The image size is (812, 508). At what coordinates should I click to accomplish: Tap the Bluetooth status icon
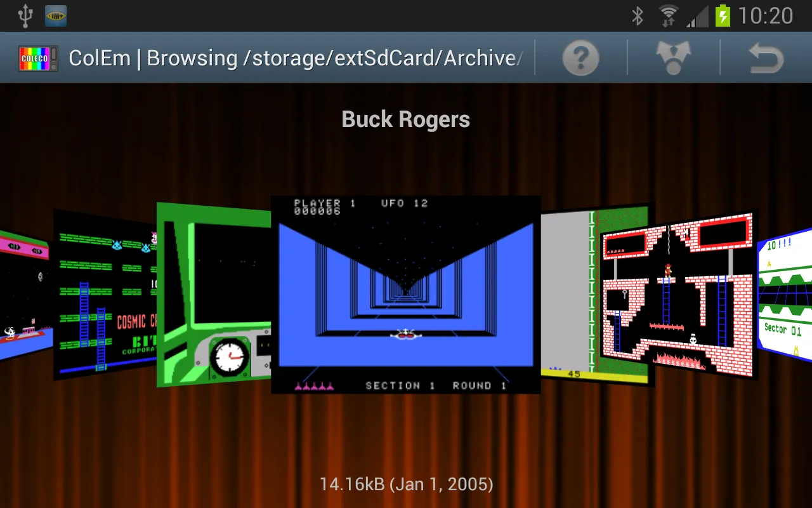pos(638,16)
